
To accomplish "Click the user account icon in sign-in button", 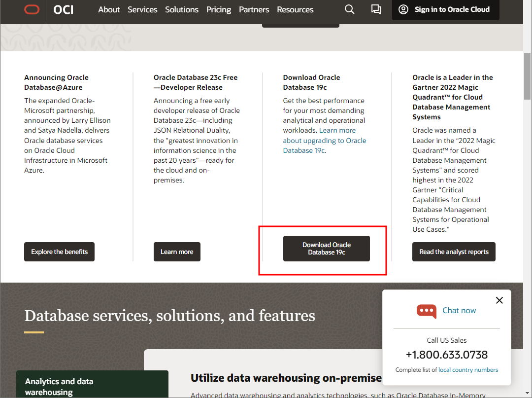I will tap(403, 9).
